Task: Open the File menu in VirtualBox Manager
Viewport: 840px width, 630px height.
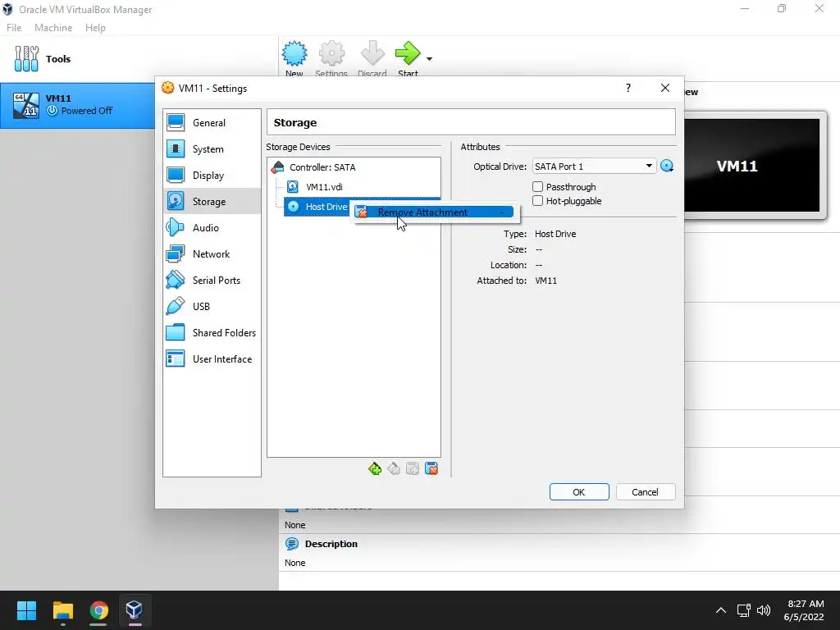Action: pyautogui.click(x=14, y=28)
